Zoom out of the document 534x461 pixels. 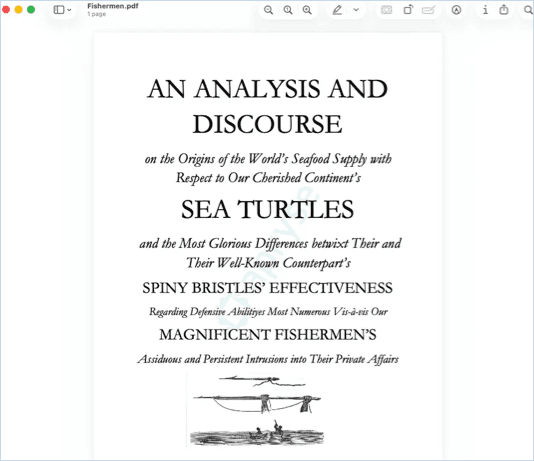pos(268,10)
